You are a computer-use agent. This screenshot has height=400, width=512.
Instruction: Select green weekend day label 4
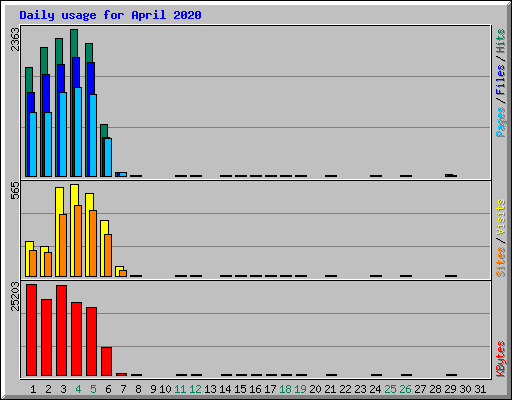point(78,389)
